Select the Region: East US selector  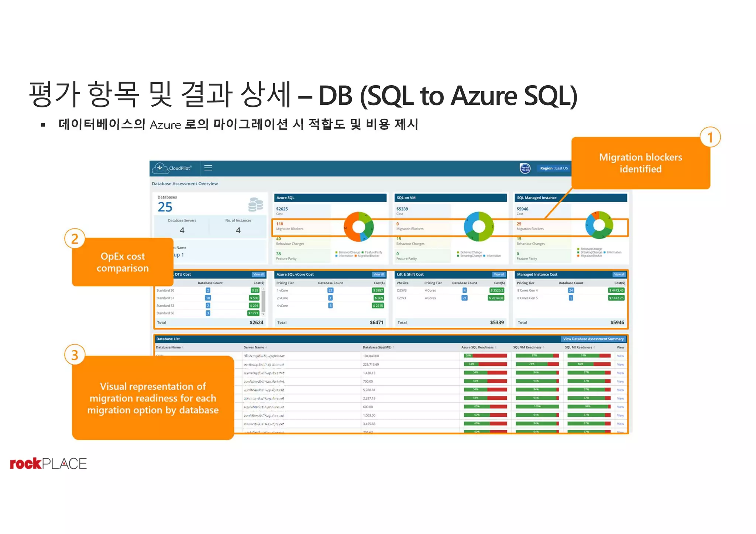coord(554,168)
